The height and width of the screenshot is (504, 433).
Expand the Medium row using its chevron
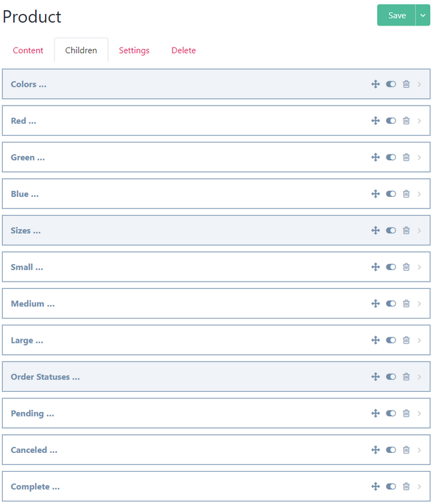point(420,304)
